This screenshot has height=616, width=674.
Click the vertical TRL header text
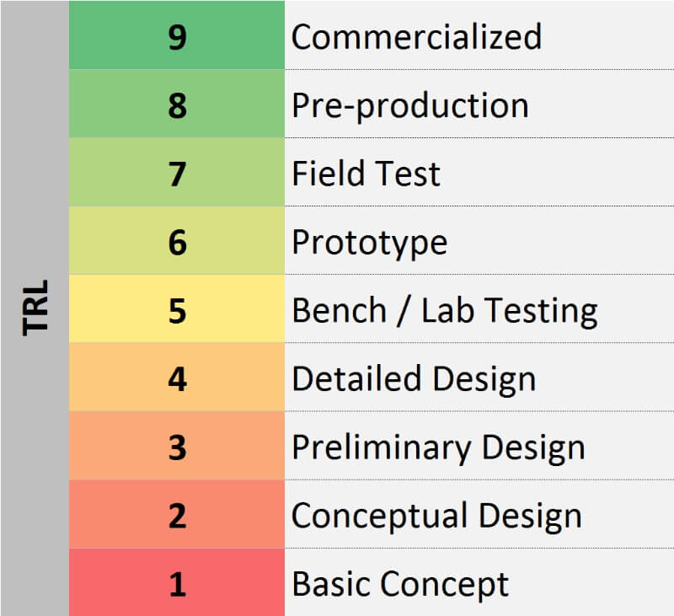[35, 308]
